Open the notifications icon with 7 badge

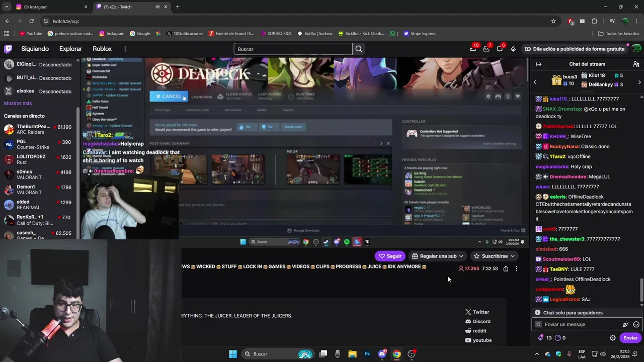coord(487,49)
